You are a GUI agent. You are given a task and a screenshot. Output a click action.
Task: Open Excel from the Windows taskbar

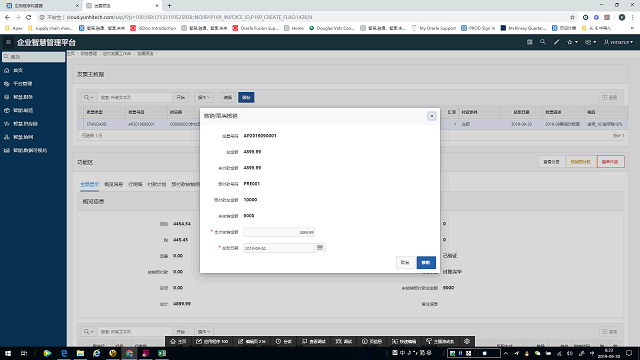162,353
